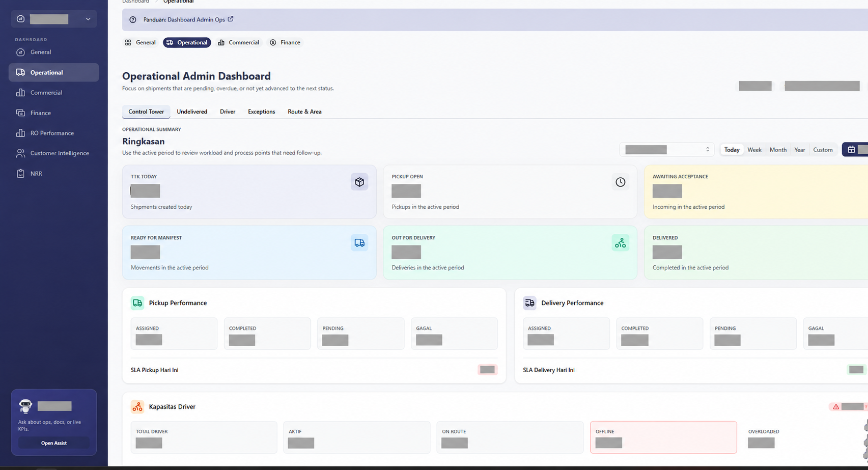Expand the workspace selector chevron in sidebar

(88, 19)
